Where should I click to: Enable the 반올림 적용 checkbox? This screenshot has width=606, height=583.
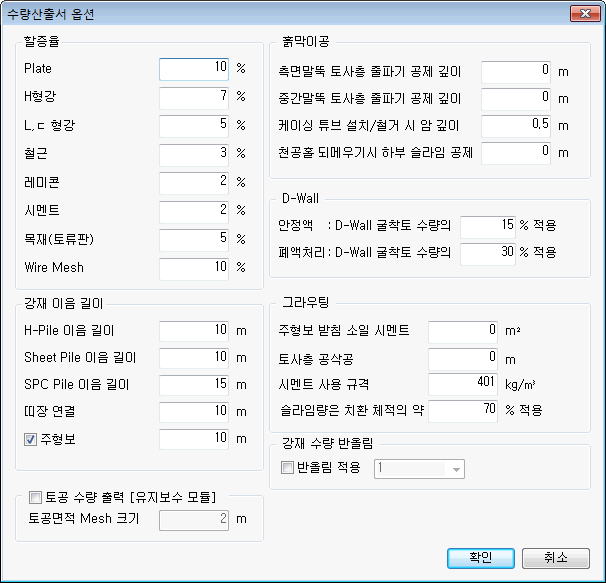[x=289, y=468]
